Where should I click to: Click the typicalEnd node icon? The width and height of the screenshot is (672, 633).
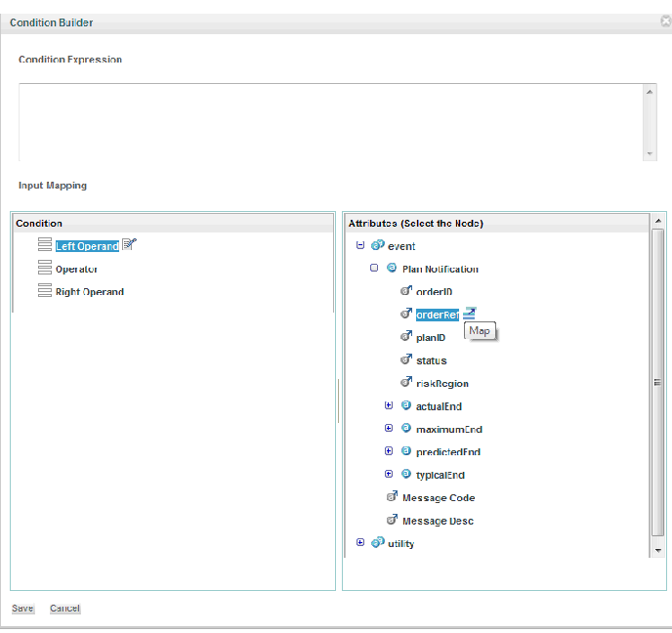coord(406,474)
